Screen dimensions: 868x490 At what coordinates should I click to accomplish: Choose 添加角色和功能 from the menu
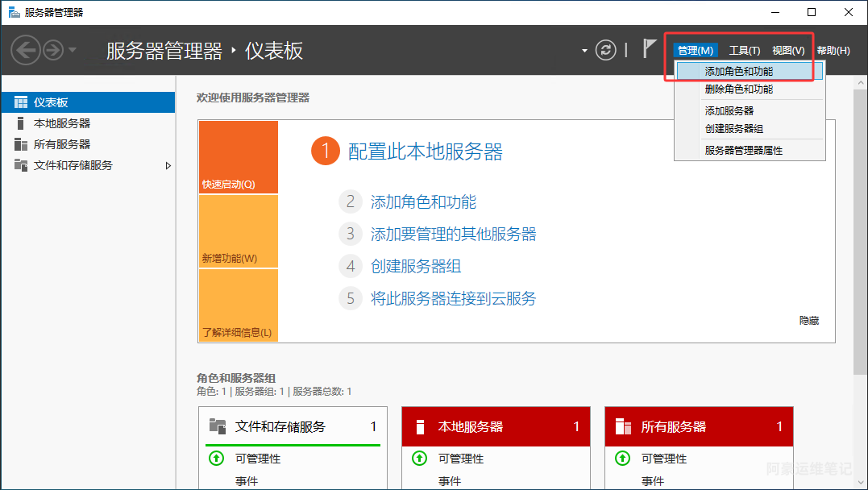[x=750, y=71]
